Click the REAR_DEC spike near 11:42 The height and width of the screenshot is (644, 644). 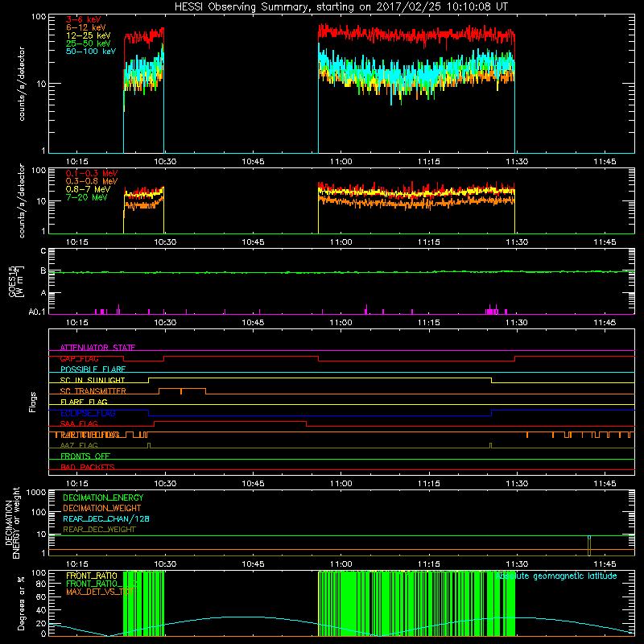(x=589, y=546)
